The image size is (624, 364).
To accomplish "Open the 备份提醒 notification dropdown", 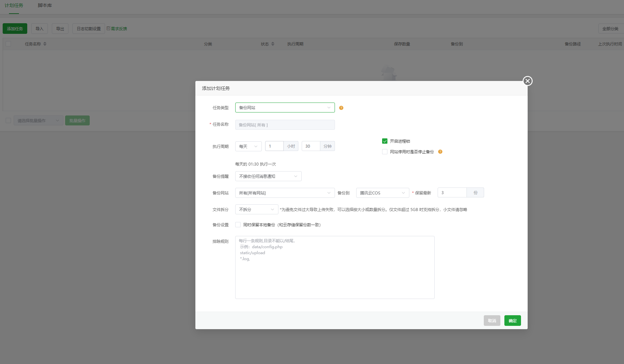I will click(268, 176).
